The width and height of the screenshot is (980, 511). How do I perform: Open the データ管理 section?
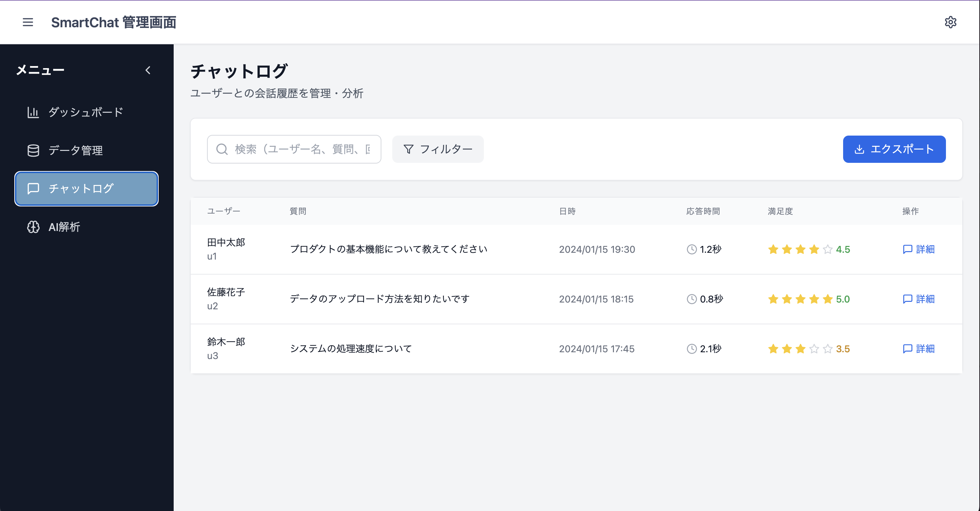point(75,150)
